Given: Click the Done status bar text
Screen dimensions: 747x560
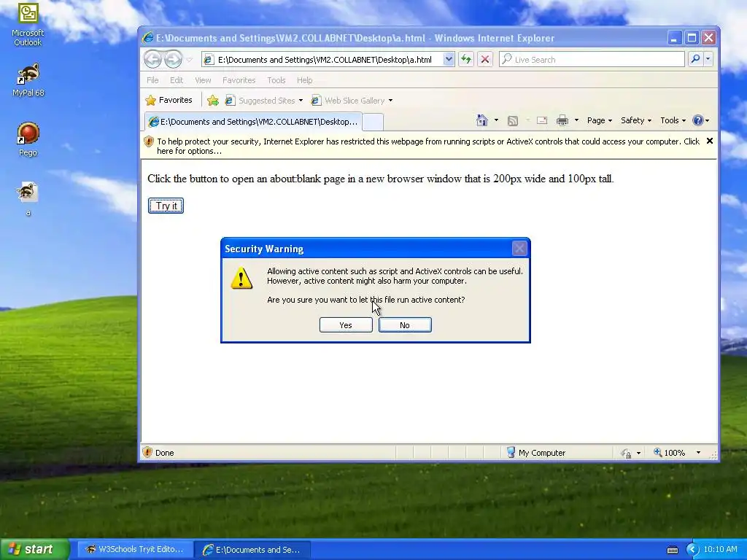Looking at the screenshot, I should 164,453.
